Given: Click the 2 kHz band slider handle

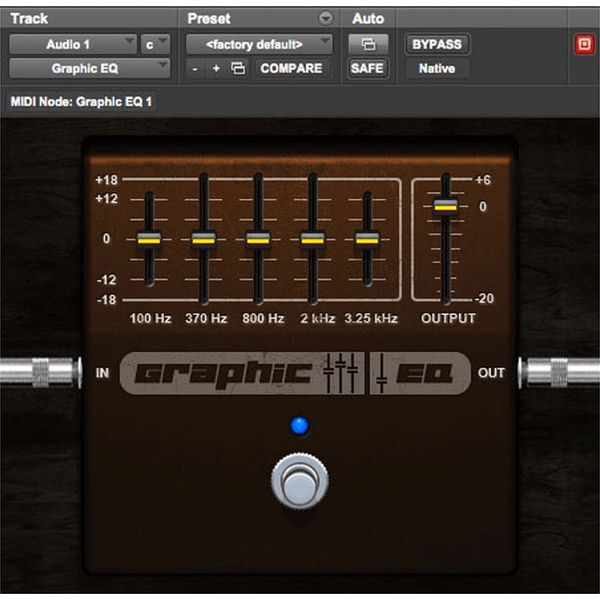Looking at the screenshot, I should click(313, 240).
